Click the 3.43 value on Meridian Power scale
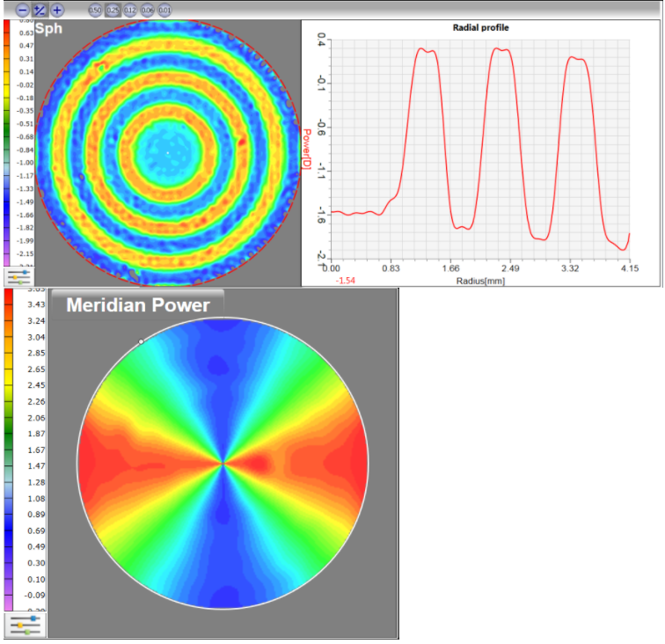Screen dimensions: 665x644 [x=36, y=304]
